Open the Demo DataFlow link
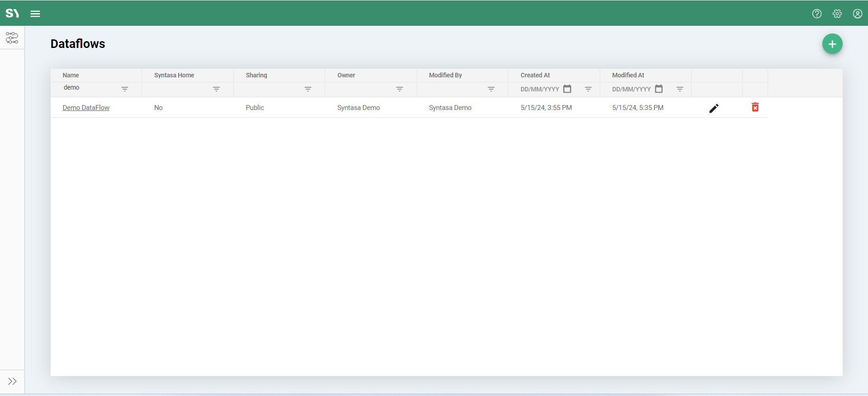 click(x=86, y=108)
